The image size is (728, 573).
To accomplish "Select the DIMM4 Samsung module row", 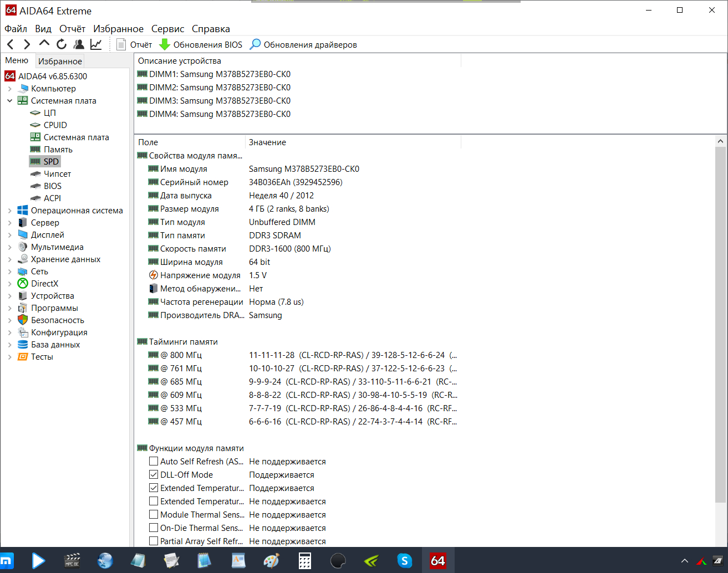I will pos(214,114).
